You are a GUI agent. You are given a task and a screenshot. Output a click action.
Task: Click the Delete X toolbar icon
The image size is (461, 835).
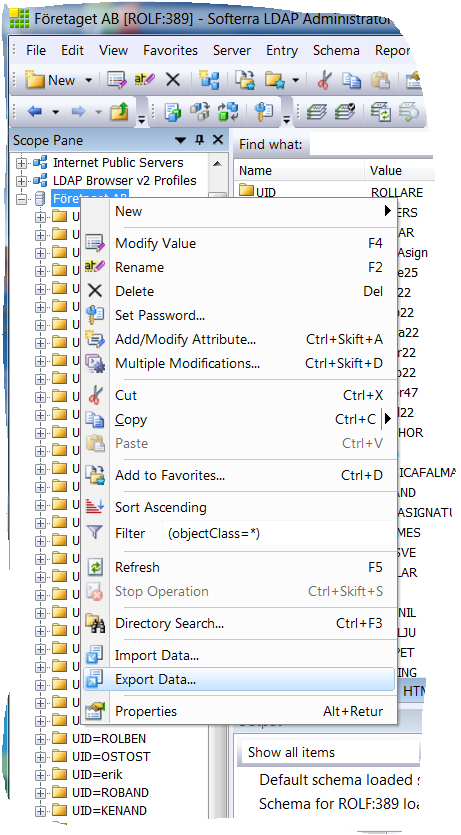(x=172, y=80)
